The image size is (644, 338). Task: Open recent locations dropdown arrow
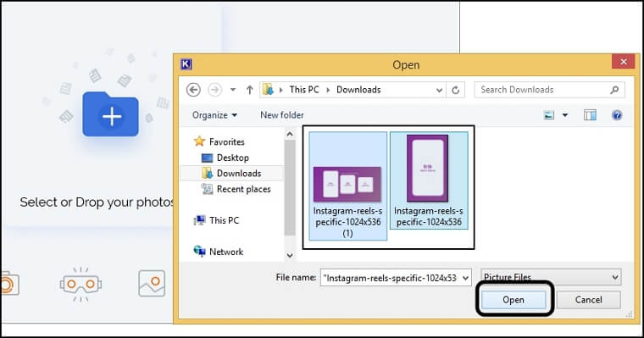pyautogui.click(x=233, y=90)
